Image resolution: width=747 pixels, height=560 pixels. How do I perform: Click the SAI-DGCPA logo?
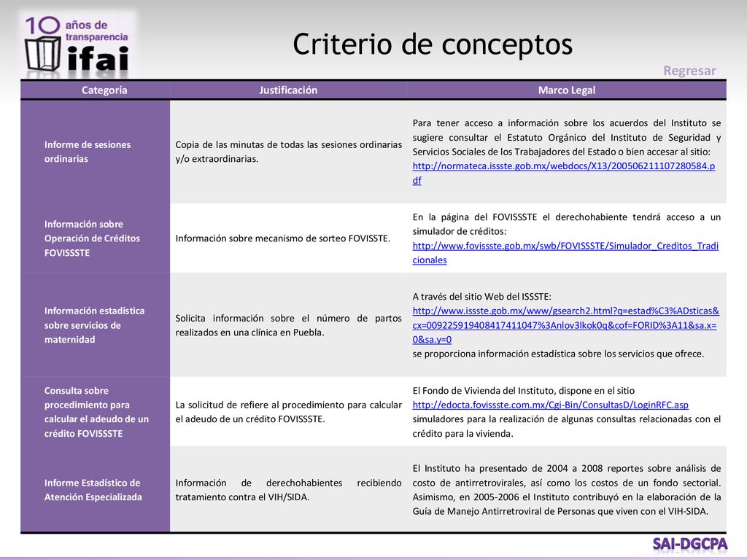click(690, 544)
